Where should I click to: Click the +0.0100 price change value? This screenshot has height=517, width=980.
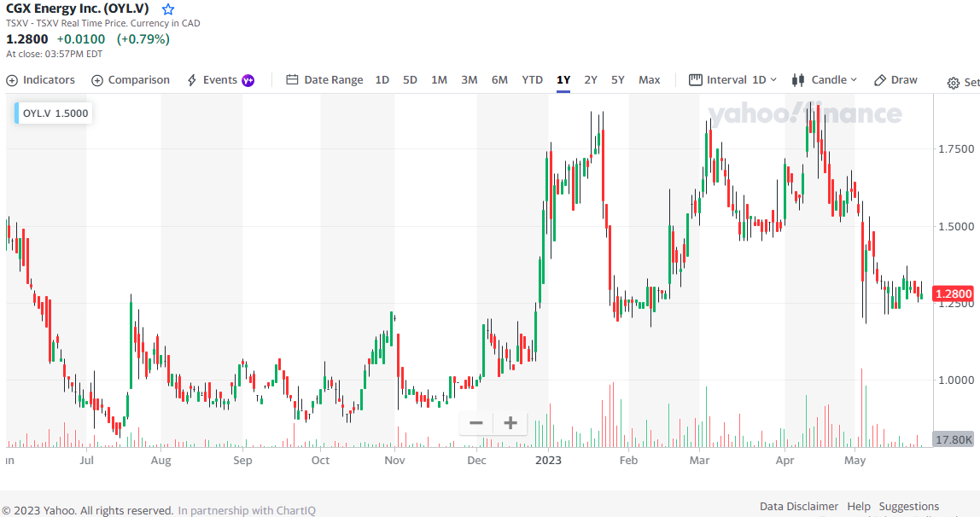[x=80, y=39]
